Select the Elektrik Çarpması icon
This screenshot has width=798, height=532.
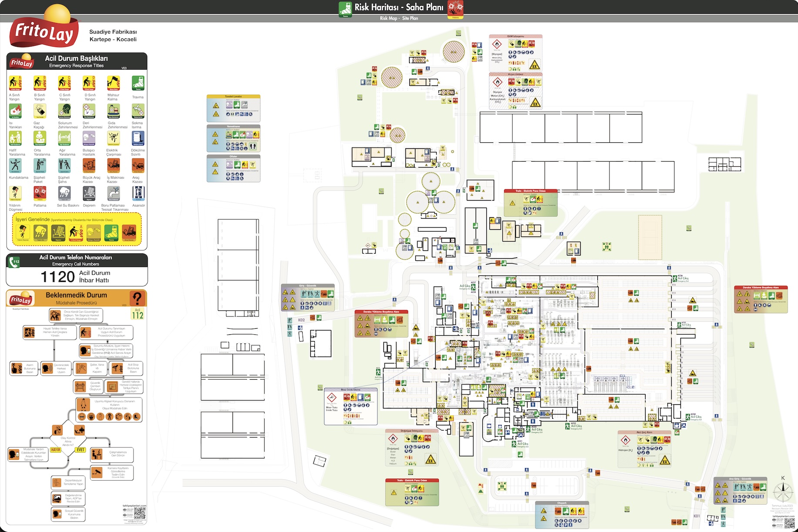(114, 139)
